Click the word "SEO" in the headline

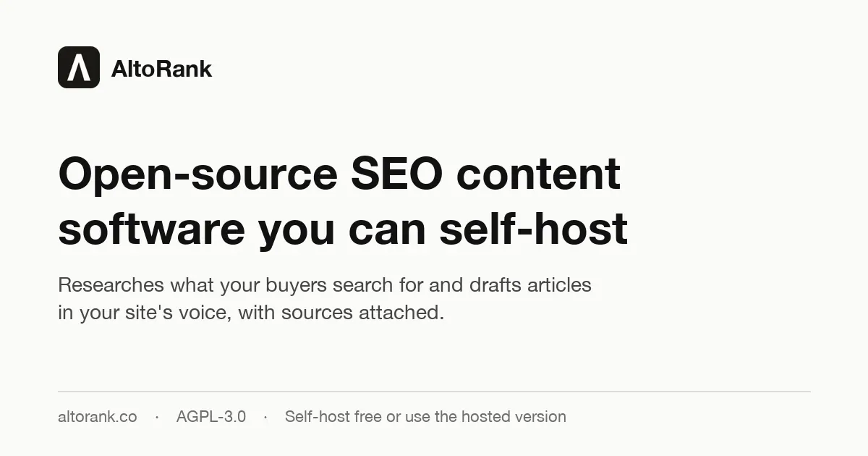coord(396,173)
